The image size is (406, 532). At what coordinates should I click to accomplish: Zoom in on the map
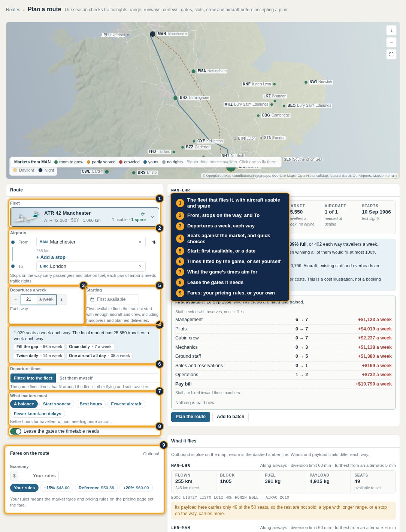[x=391, y=31]
